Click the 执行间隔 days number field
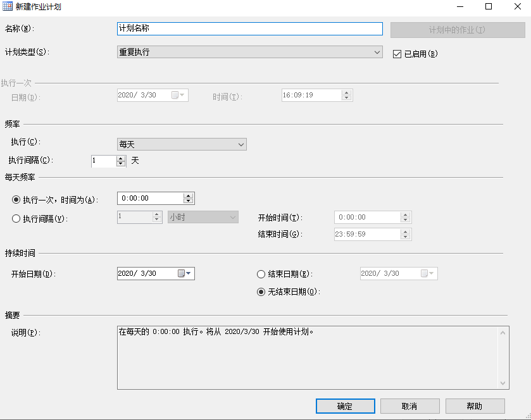The image size is (531, 420). (x=104, y=161)
